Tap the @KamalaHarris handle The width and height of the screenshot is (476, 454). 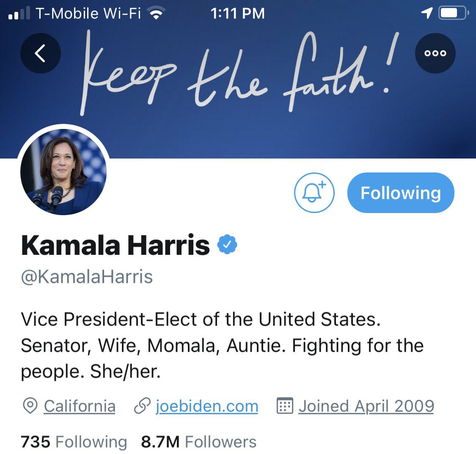pos(87,277)
